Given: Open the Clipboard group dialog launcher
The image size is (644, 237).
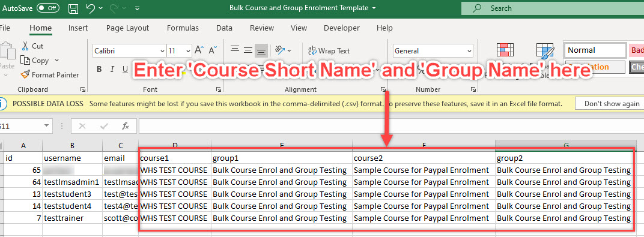Looking at the screenshot, I should click(x=83, y=89).
